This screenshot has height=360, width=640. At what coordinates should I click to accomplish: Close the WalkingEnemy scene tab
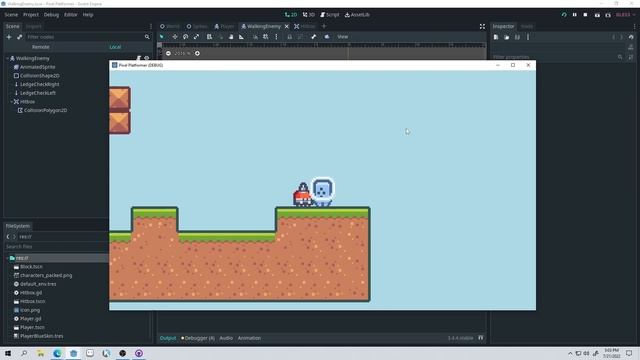pos(287,26)
